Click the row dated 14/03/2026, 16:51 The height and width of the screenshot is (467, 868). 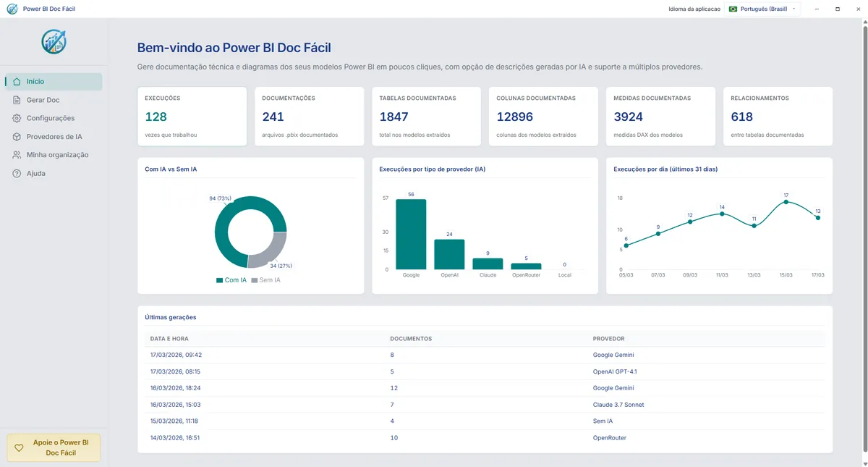485,438
